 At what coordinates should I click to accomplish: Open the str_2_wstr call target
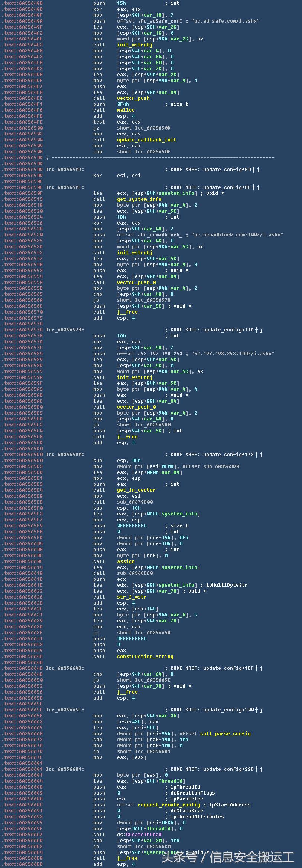132,597
